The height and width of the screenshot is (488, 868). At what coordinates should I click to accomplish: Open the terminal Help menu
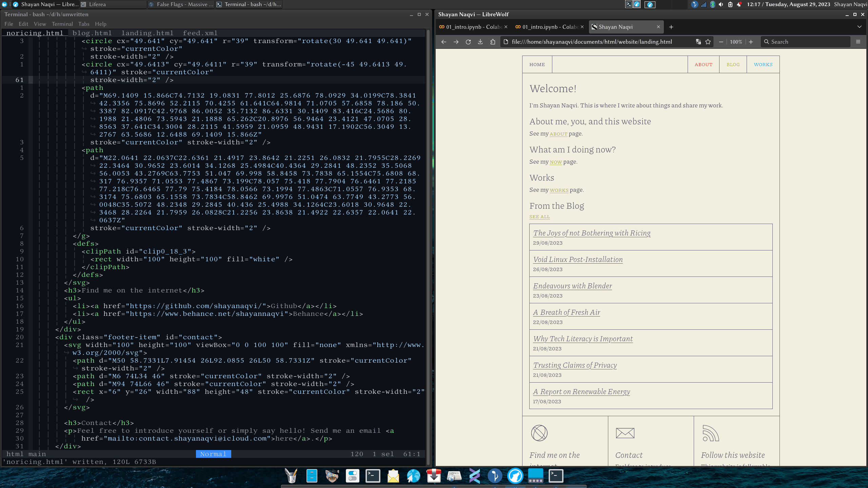coord(100,24)
